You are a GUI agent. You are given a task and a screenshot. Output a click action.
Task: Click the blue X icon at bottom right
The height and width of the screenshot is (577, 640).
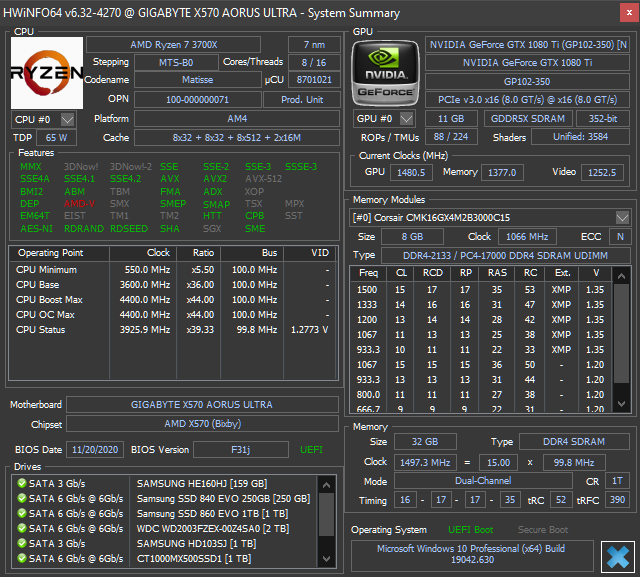tap(618, 557)
